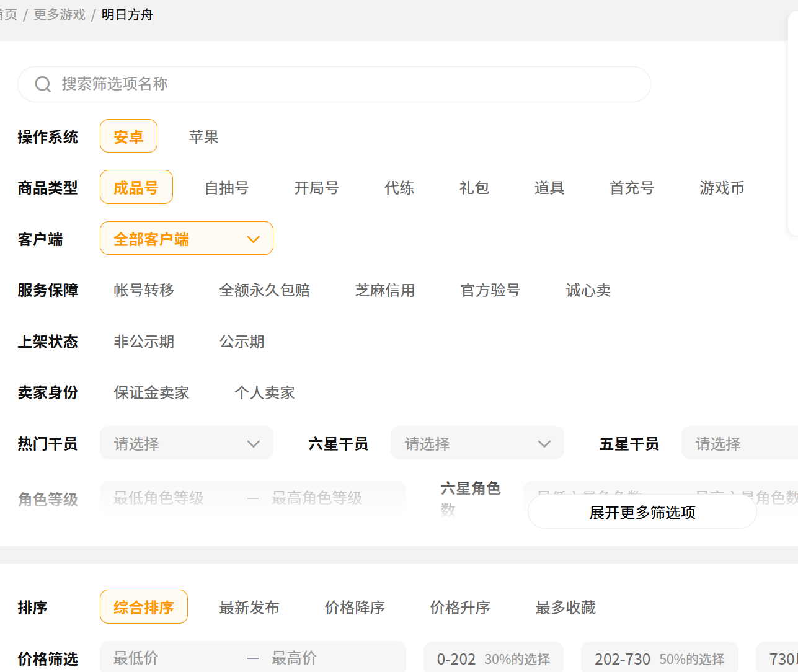Click 展开更多筛选项 button
This screenshot has height=672, width=798.
point(642,513)
